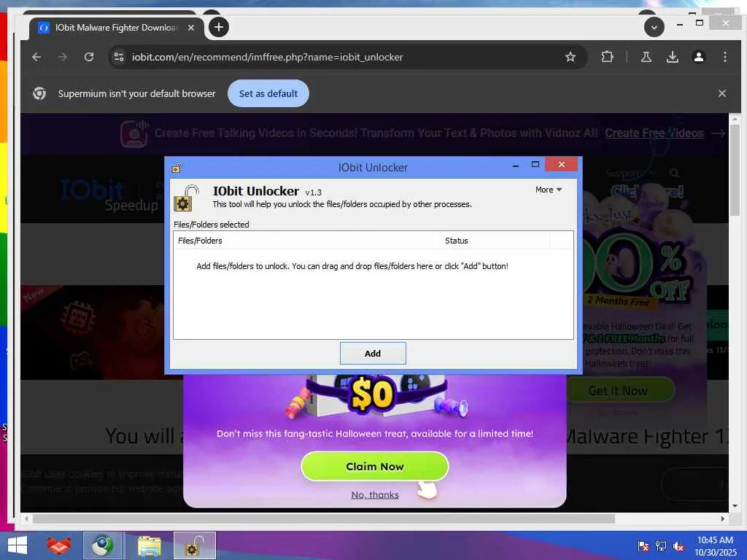The height and width of the screenshot is (560, 747).
Task: Open a new browser tab
Action: 219,27
